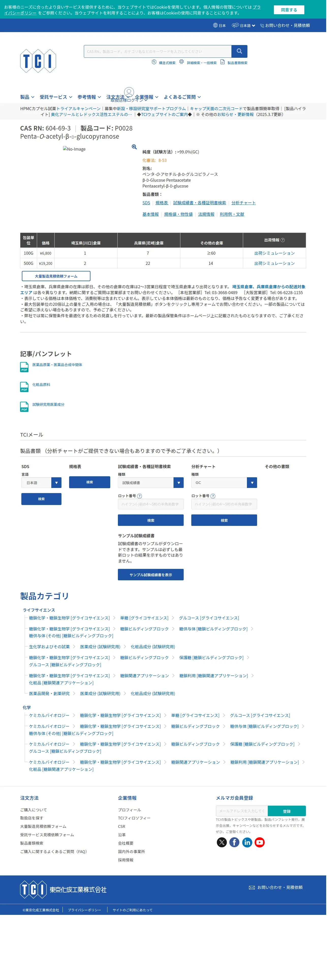Open product document search (製品書類検索)
This screenshot has height=980, width=330.
(x=233, y=62)
